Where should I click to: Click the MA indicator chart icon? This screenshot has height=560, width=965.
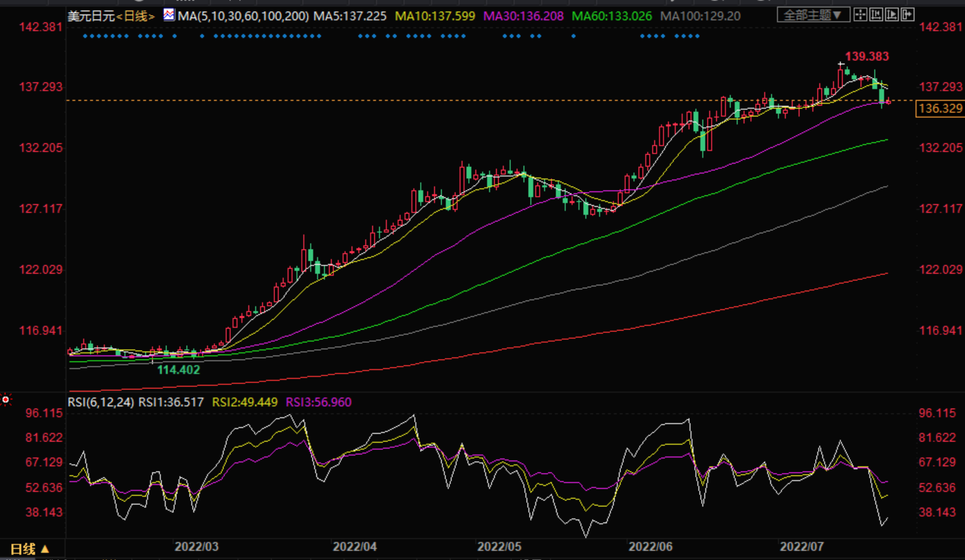point(169,15)
